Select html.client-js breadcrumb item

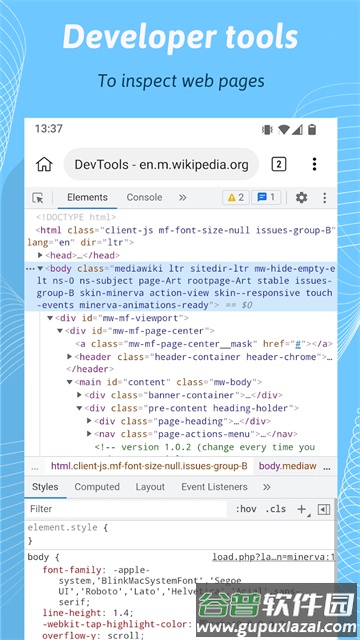pyautogui.click(x=149, y=466)
